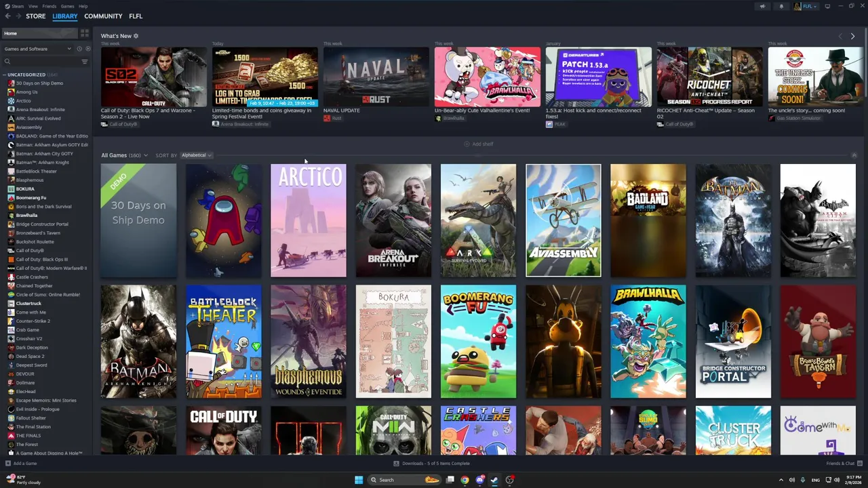The height and width of the screenshot is (488, 868).
Task: Go forward with the navigation forward arrow
Action: [x=18, y=16]
